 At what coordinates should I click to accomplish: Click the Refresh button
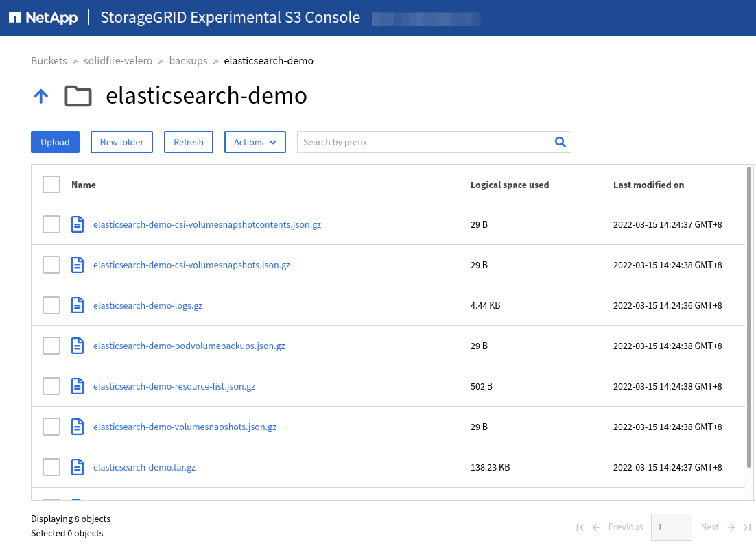click(189, 142)
